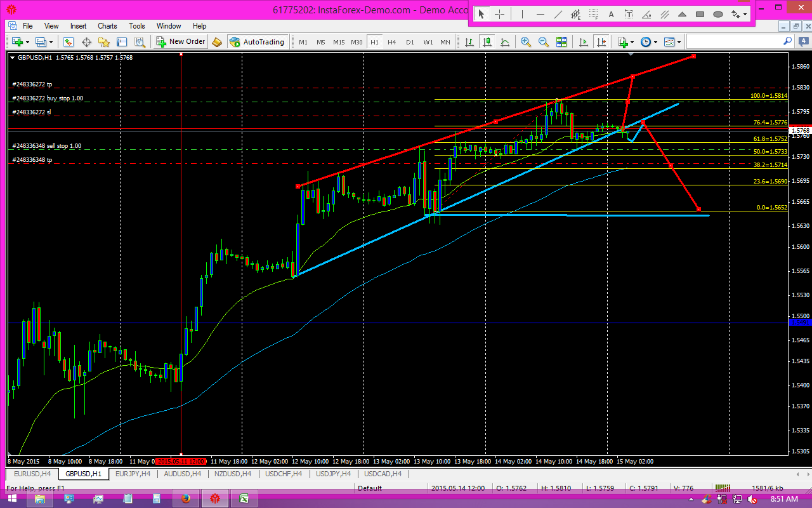Select the Fibonacci Retracement tool
The image size is (812, 508).
594,14
